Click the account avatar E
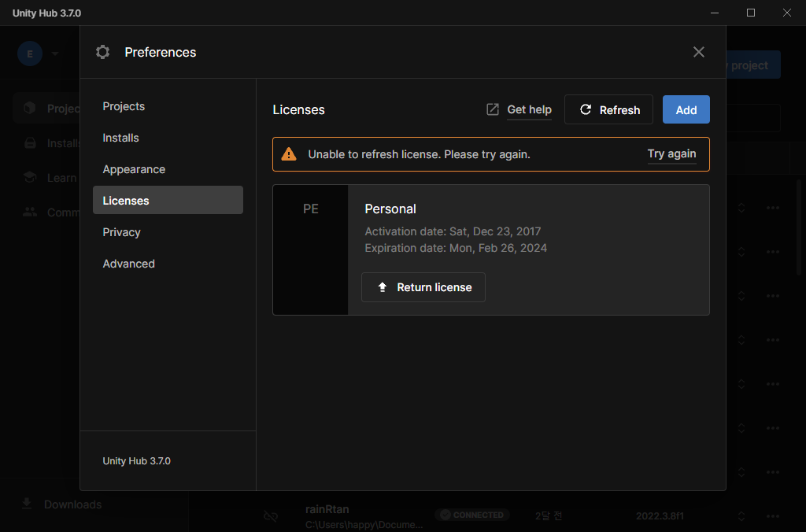The height and width of the screenshot is (532, 806). click(x=30, y=54)
